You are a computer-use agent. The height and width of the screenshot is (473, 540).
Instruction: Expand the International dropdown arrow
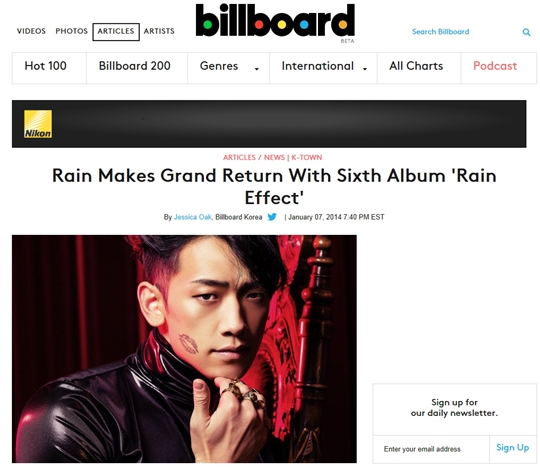(365, 69)
